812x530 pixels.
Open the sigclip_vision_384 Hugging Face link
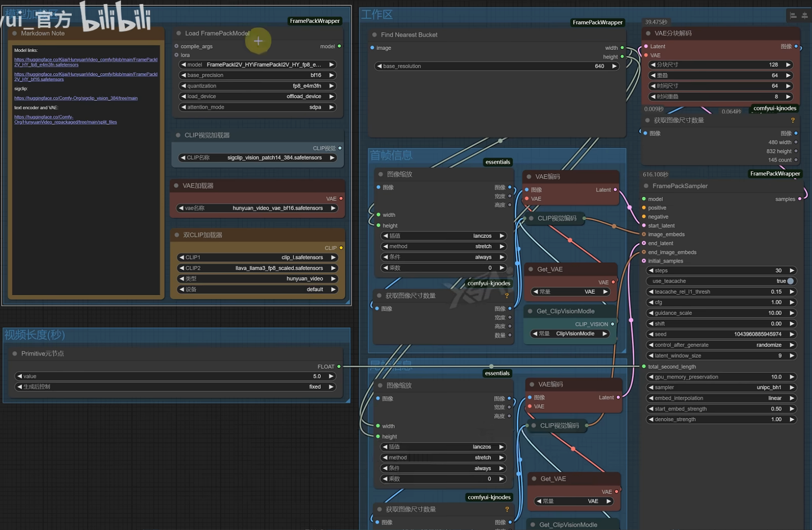click(76, 98)
